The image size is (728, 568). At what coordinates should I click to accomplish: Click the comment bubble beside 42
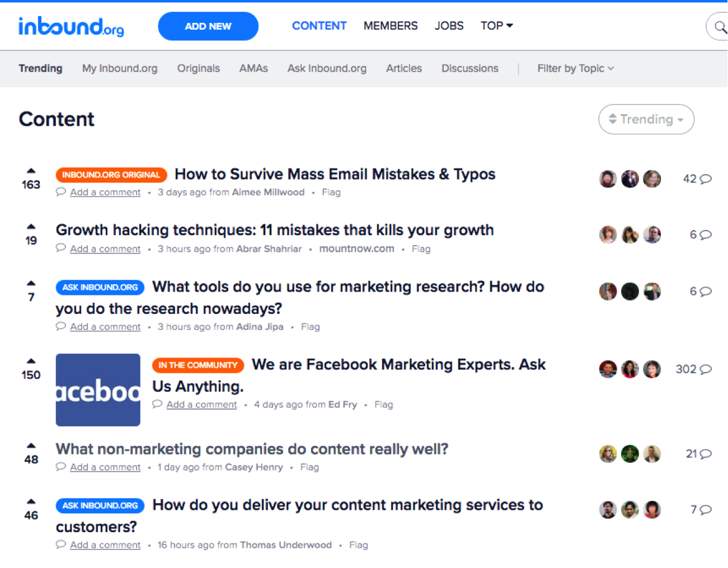tap(706, 179)
